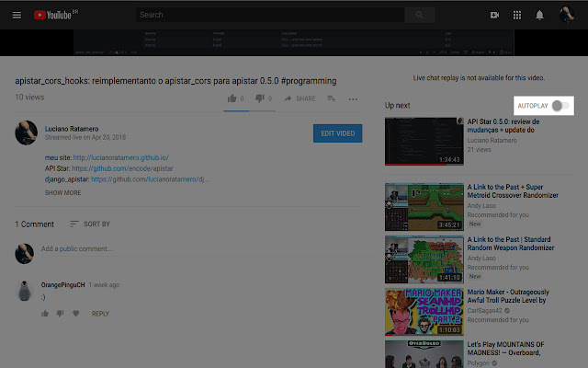The image size is (588, 368).
Task: Click the #programming hashtag in title
Action: pos(309,81)
